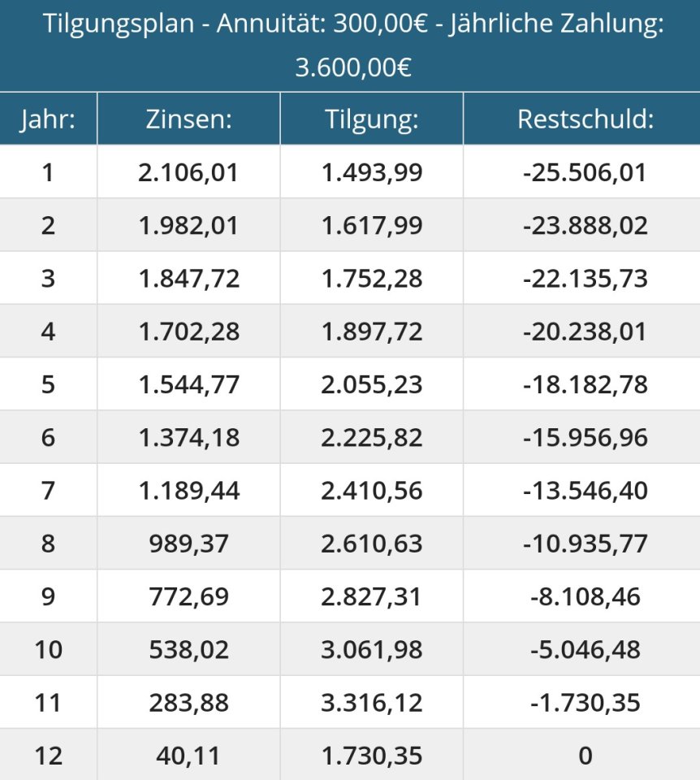Click Tilgung value 3.316,12 in year 11
This screenshot has width=700, height=780.
coord(372,702)
